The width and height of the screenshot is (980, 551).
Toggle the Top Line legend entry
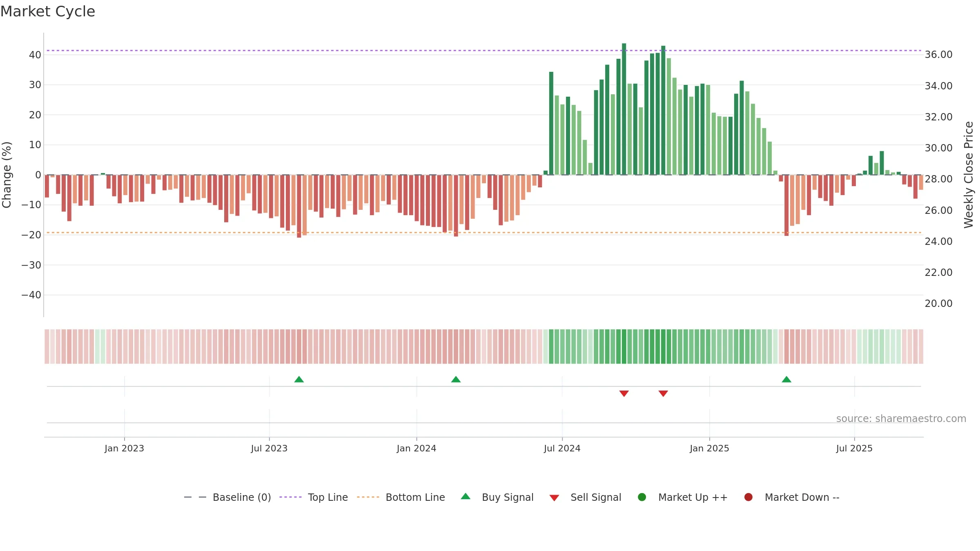tap(314, 497)
